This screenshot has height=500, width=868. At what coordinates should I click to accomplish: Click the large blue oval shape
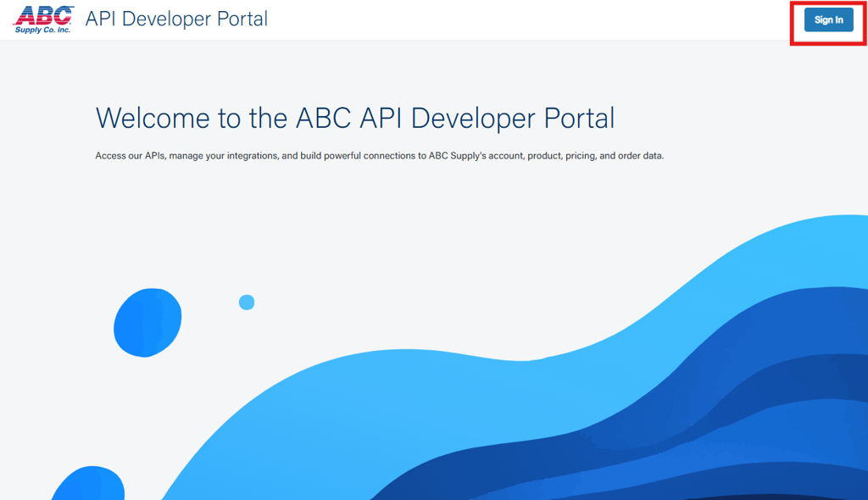click(147, 321)
